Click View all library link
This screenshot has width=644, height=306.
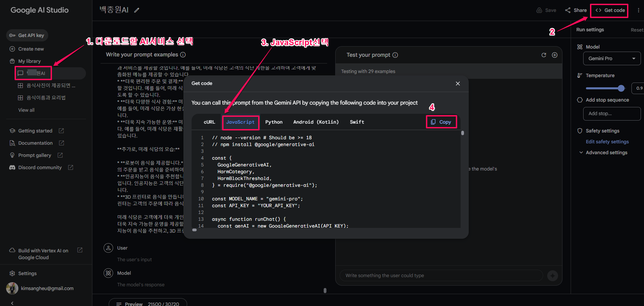click(x=26, y=110)
